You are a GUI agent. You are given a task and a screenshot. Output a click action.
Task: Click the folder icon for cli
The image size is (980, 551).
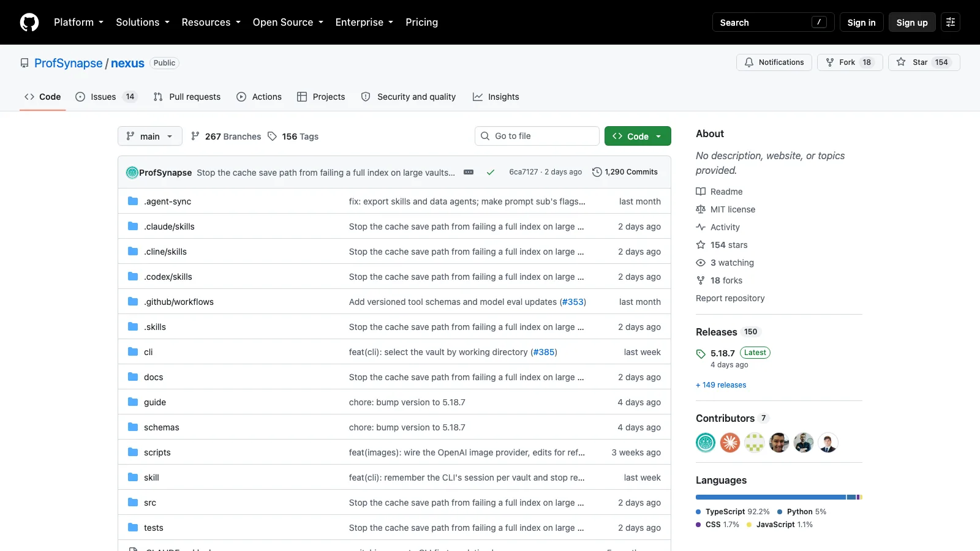point(133,351)
